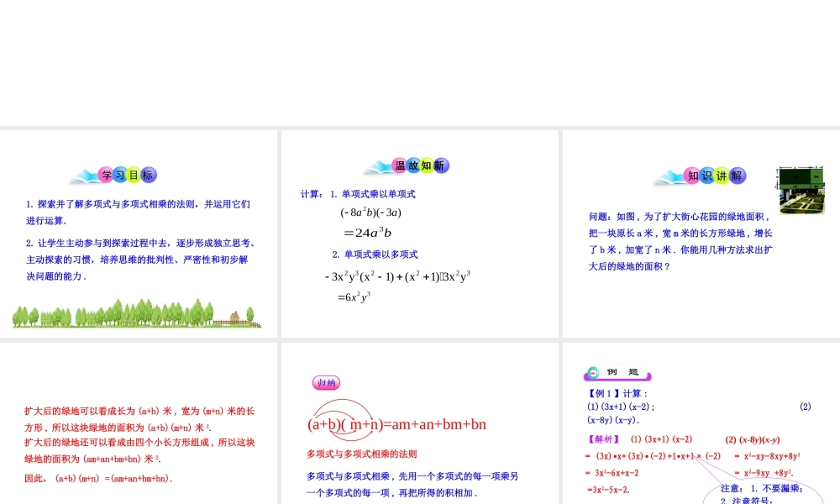Click the (2) label on example slide
840x504 pixels.
(806, 406)
